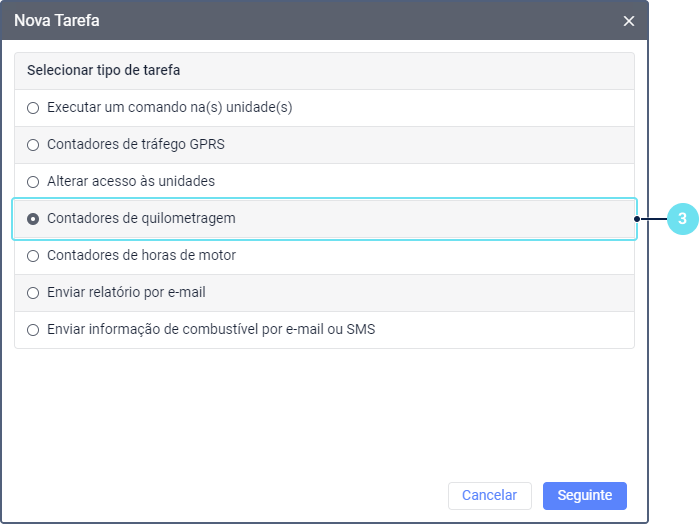Choose the 'Enviar relatório por e-mail' radio button

click(33, 293)
